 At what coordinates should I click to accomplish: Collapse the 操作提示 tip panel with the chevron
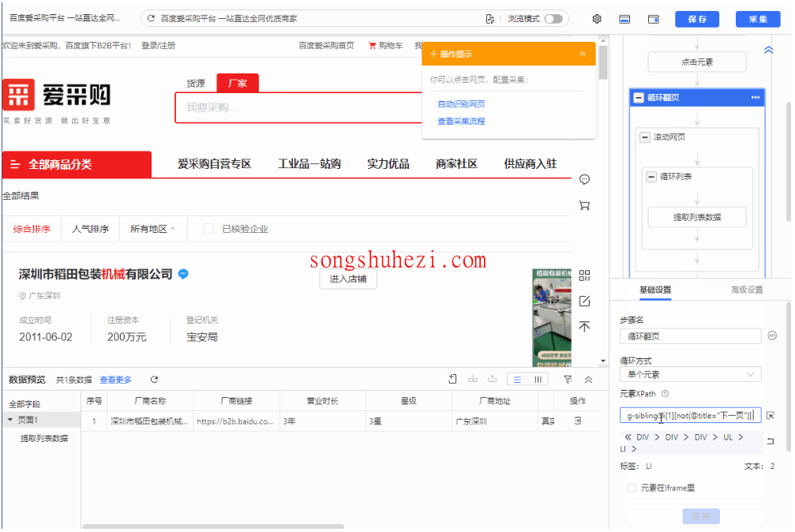coord(583,54)
